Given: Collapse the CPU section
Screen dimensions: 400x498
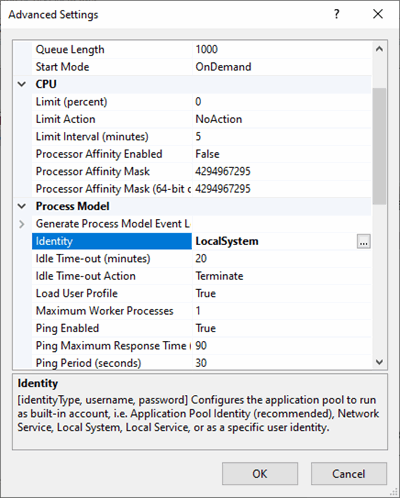Looking at the screenshot, I should [x=22, y=84].
